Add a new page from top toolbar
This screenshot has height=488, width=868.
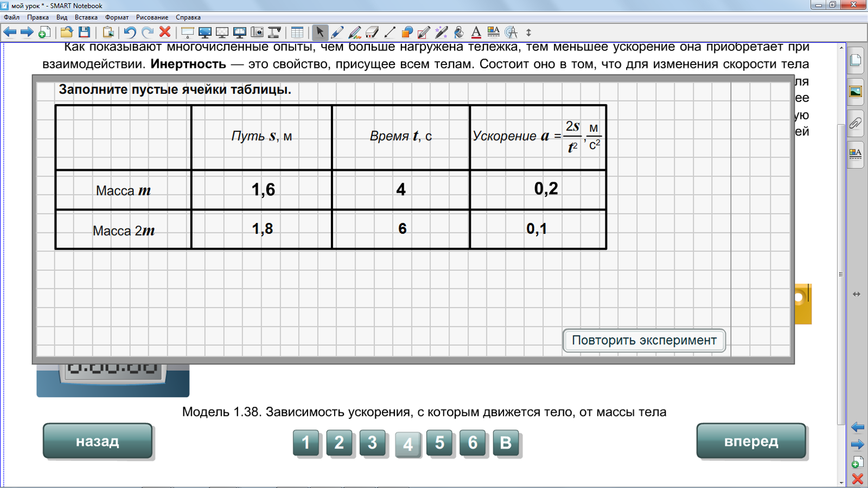click(x=44, y=33)
